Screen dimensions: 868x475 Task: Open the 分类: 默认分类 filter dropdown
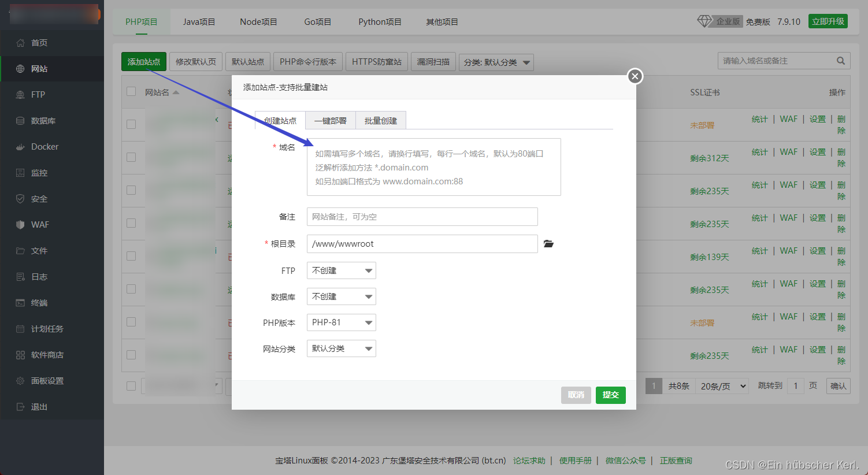pos(496,62)
